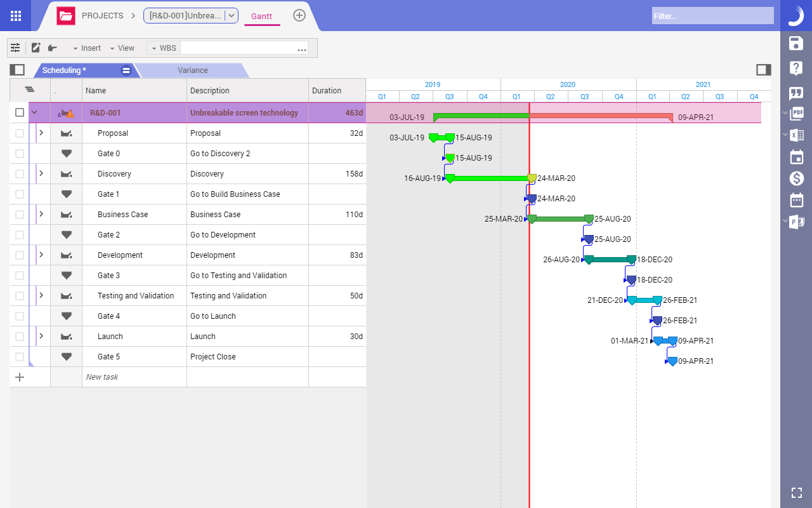The height and width of the screenshot is (508, 812).
Task: Expand the Testing and Validation phase
Action: [x=41, y=295]
